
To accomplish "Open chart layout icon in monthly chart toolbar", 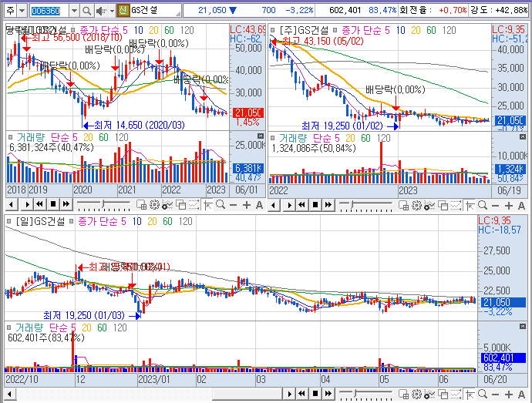I will 141,204.
